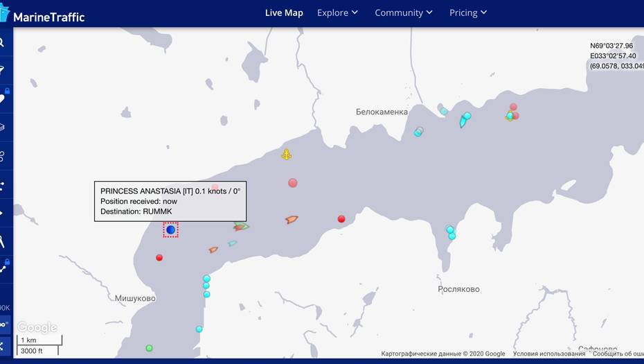The width and height of the screenshot is (644, 364).
Task: Open the Live Map tab
Action: 284,12
